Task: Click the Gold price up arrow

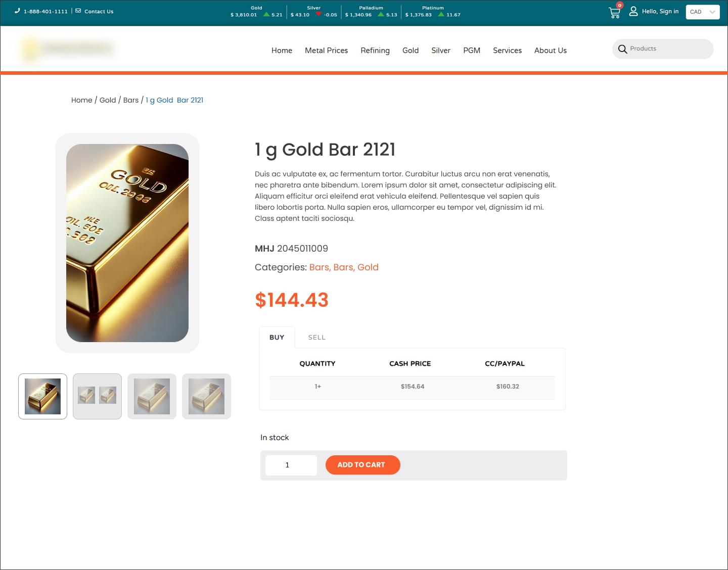Action: [x=266, y=14]
